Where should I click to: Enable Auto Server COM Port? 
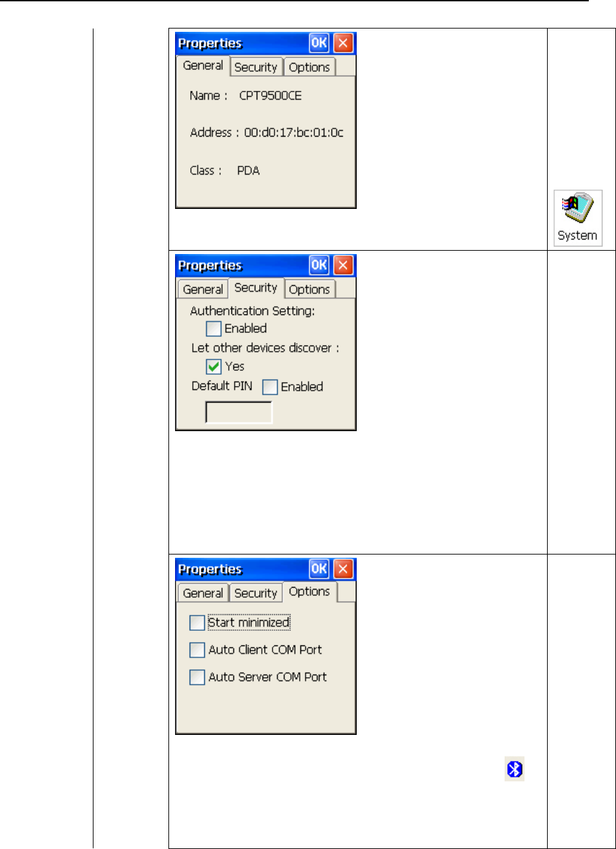pyautogui.click(x=197, y=677)
